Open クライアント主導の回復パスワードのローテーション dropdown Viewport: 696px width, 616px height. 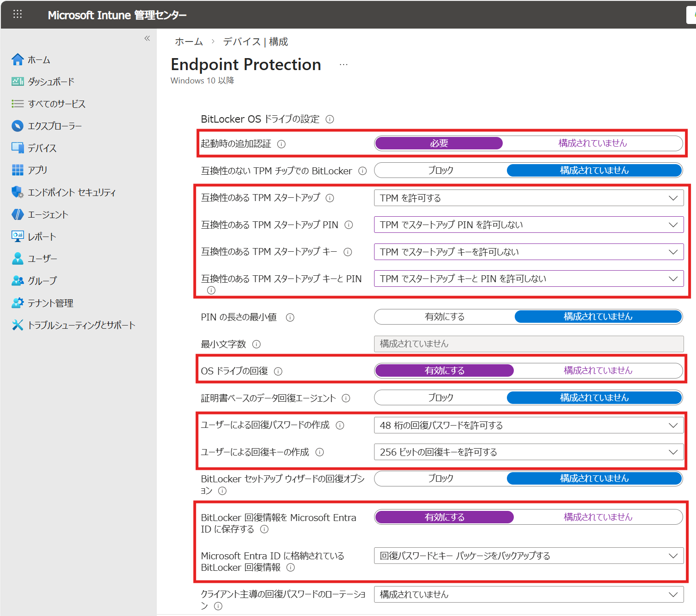click(529, 595)
